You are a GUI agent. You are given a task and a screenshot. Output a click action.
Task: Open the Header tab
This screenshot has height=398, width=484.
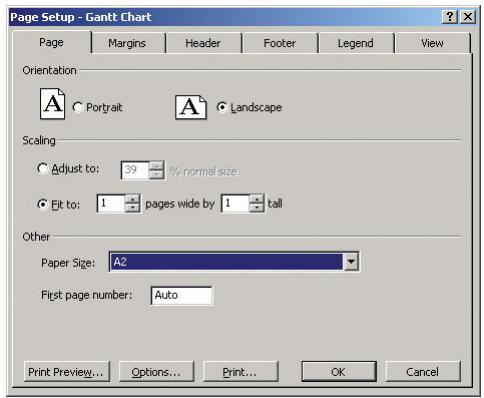tap(203, 43)
